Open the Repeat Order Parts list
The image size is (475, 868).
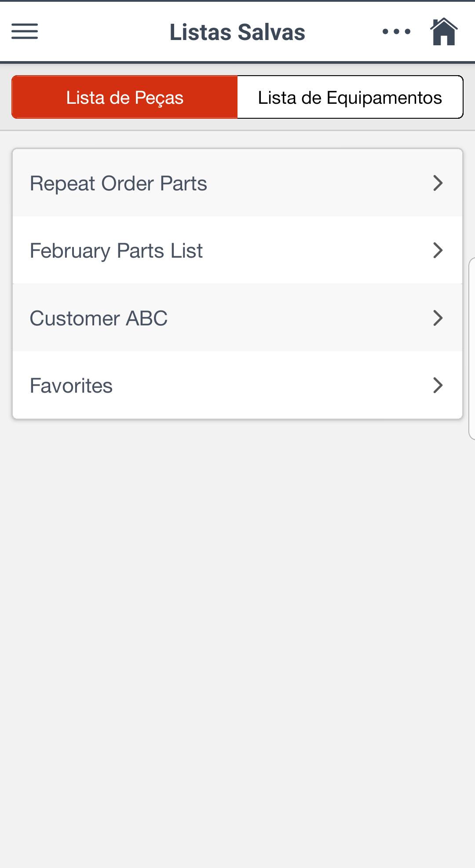118,183
